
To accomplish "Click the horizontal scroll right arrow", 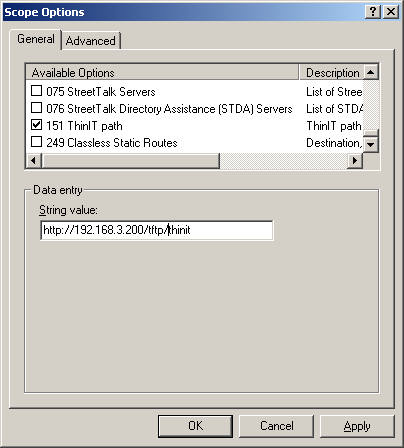I will click(355, 161).
